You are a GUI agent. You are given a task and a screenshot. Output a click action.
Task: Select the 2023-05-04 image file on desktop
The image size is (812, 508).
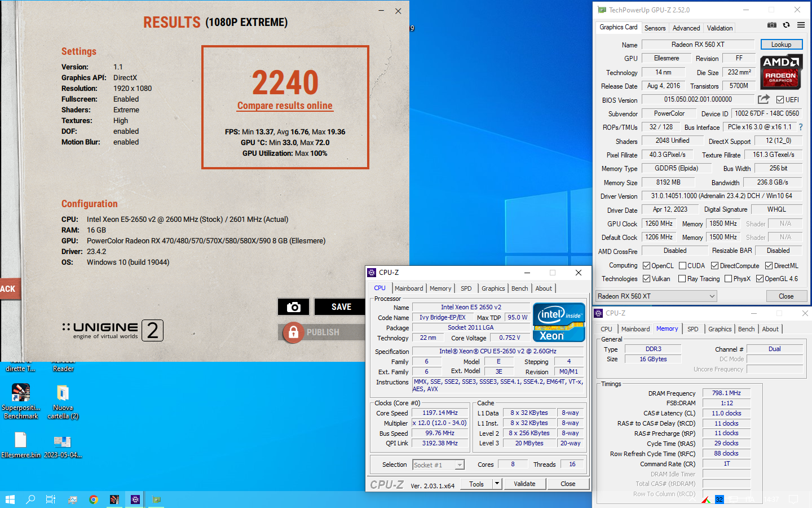[x=63, y=445]
